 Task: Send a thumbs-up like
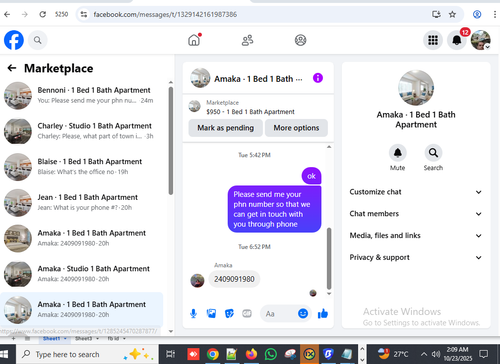coord(323,314)
